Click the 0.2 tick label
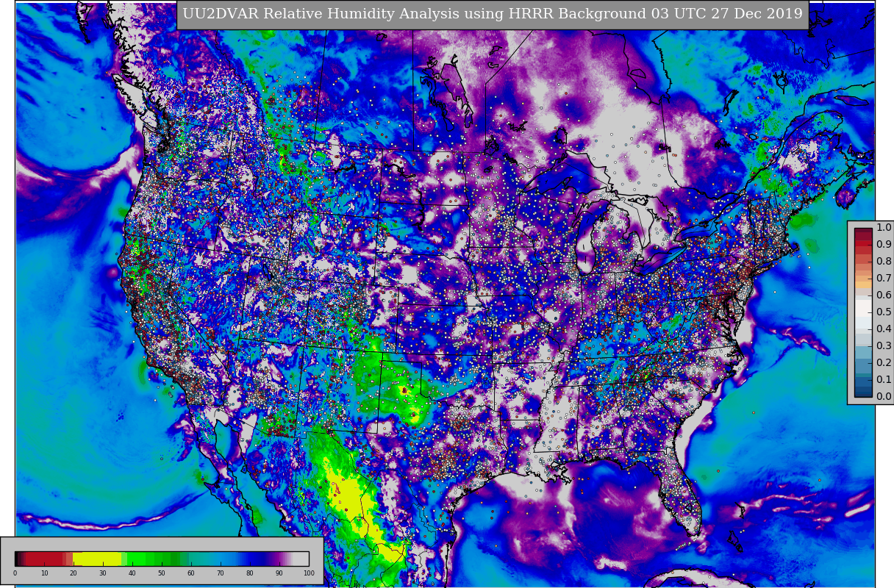 [x=884, y=362]
